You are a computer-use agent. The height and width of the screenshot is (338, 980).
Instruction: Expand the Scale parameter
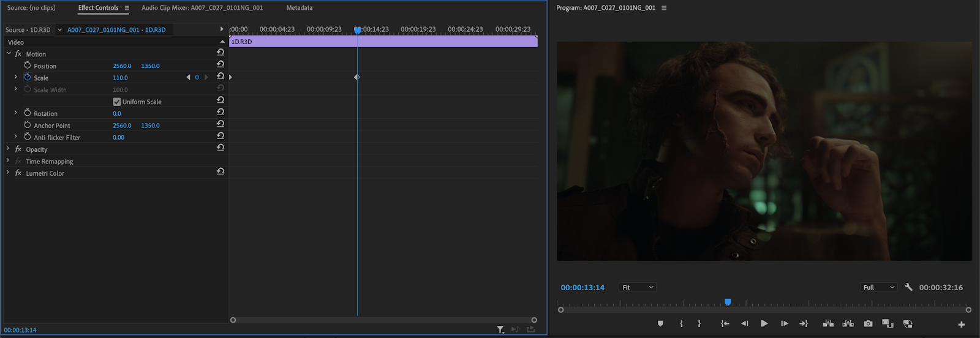[x=16, y=77]
